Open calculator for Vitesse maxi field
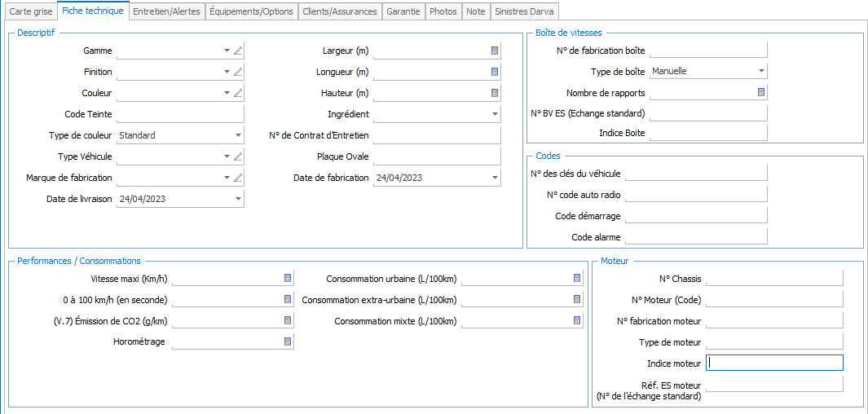868x414 pixels. click(288, 279)
